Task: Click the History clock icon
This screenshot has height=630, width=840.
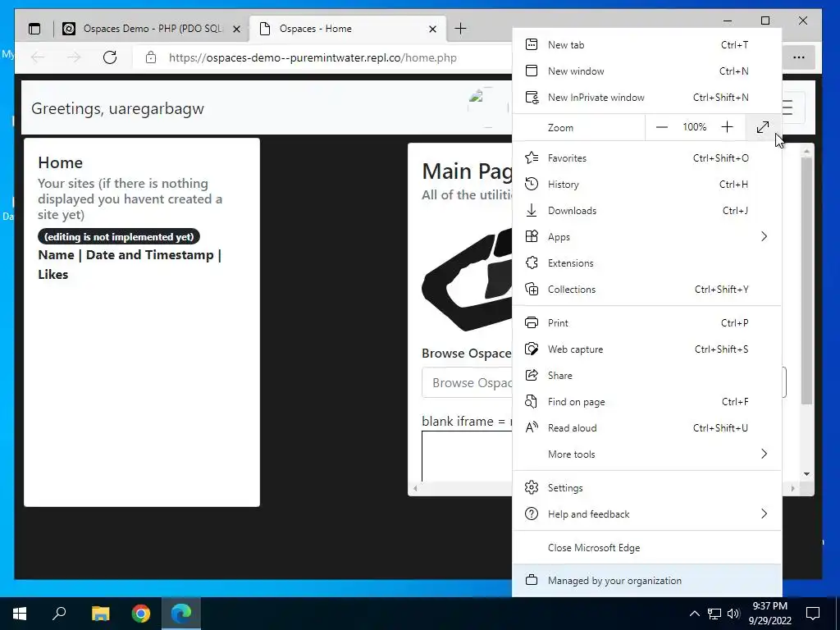Action: click(532, 184)
